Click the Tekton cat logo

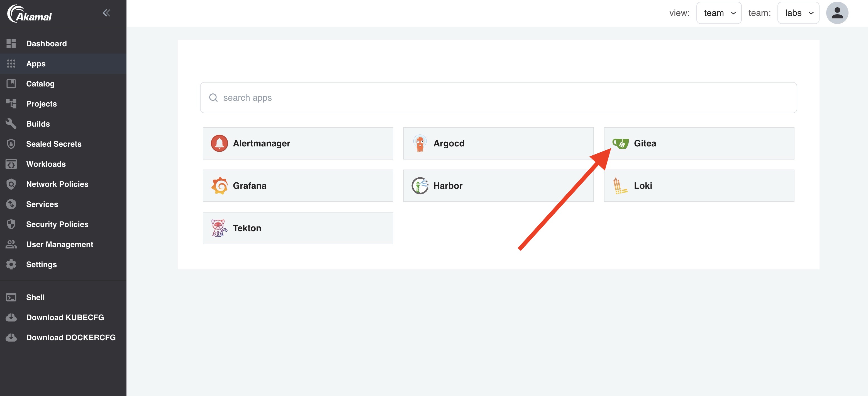[219, 228]
